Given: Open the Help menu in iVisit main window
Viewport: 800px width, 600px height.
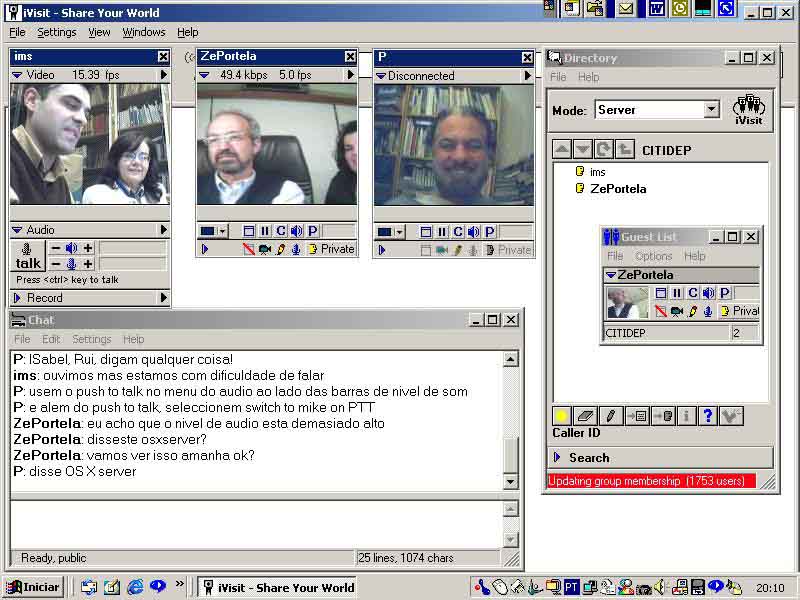Looking at the screenshot, I should pos(188,32).
